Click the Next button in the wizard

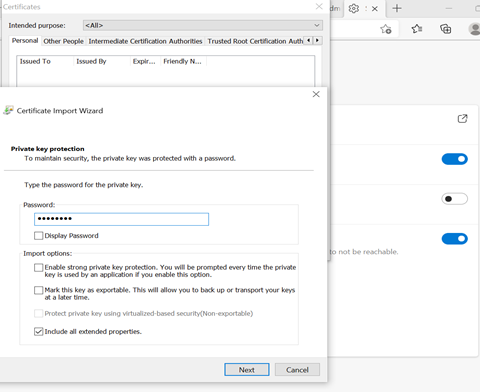click(x=247, y=369)
